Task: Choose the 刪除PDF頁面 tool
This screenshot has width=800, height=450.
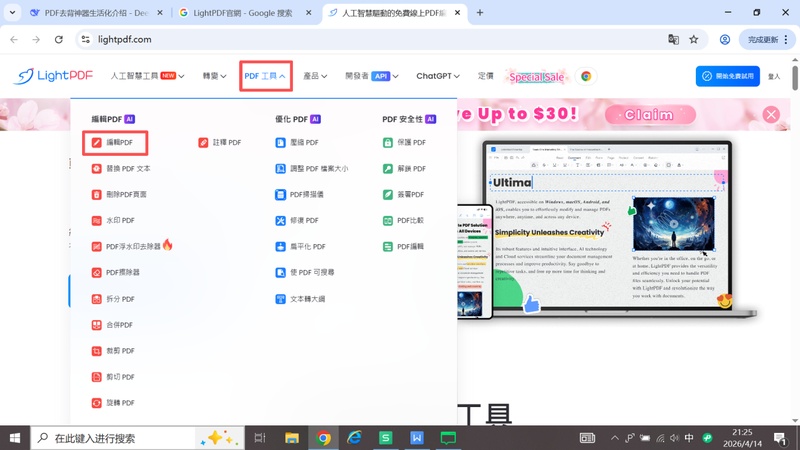Action: pos(119,194)
